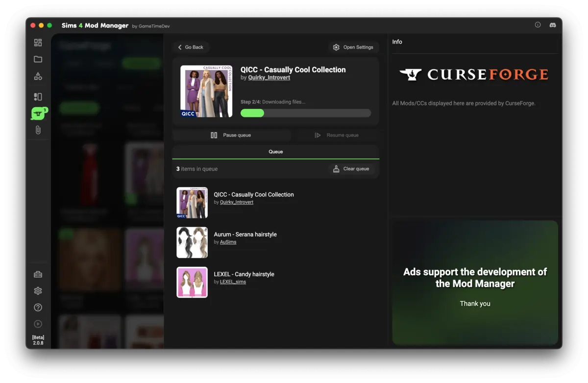The width and height of the screenshot is (588, 383).
Task: Click Pause queue button
Action: pos(231,135)
